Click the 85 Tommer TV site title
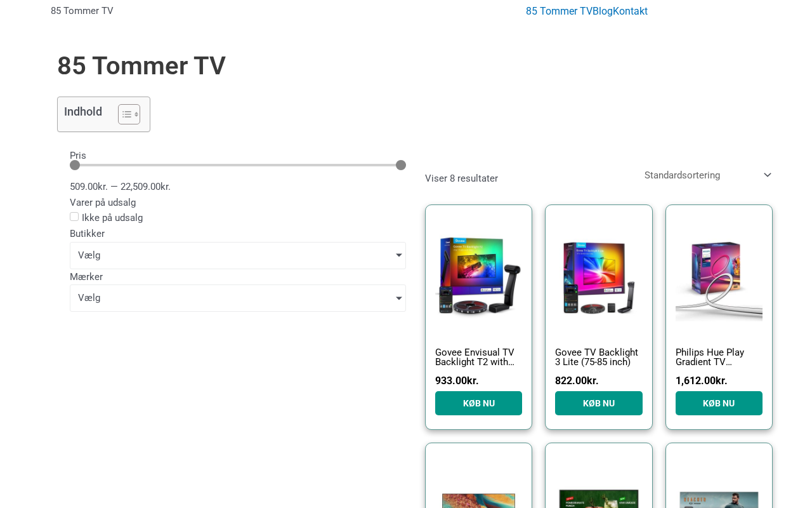 [82, 11]
